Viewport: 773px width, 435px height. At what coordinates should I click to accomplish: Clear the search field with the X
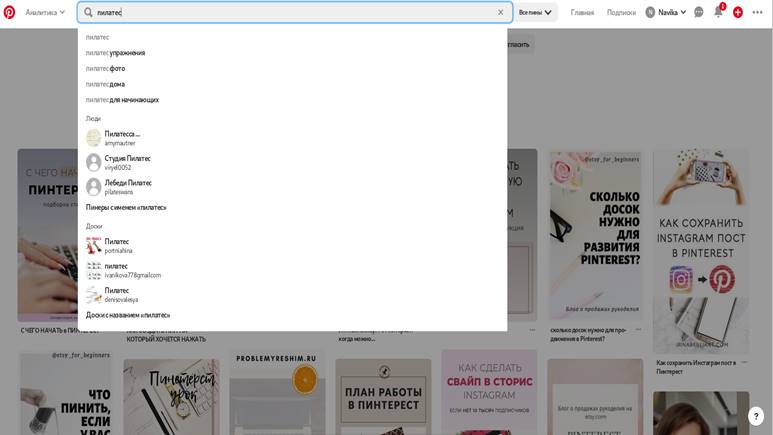point(501,12)
